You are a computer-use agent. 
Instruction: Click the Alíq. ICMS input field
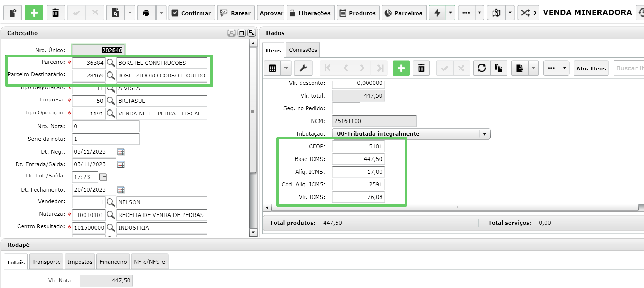[358, 172]
